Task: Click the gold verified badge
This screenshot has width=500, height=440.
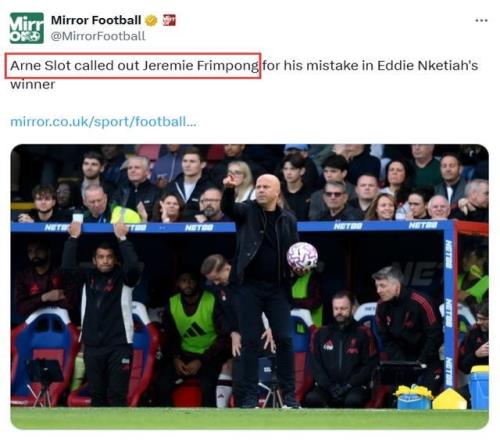Action: click(151, 21)
